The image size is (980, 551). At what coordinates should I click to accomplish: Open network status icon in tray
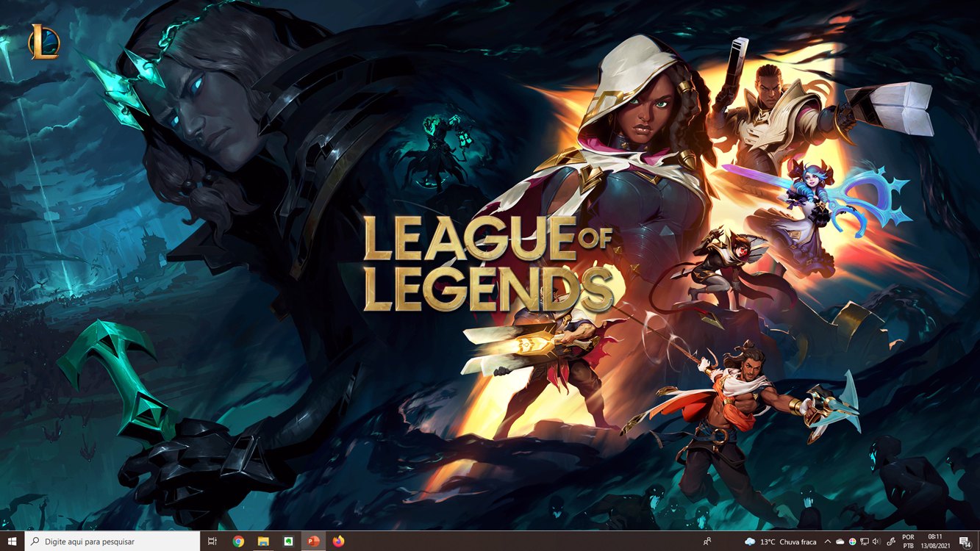(x=865, y=541)
